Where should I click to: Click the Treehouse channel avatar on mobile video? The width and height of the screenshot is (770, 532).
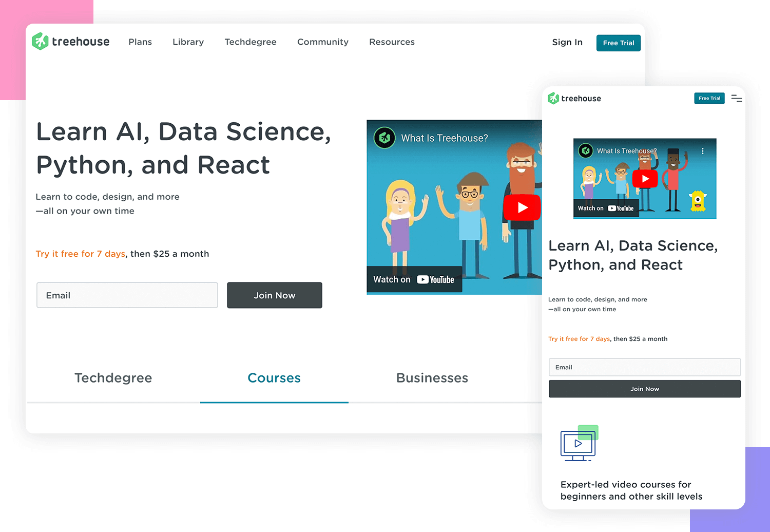(586, 150)
